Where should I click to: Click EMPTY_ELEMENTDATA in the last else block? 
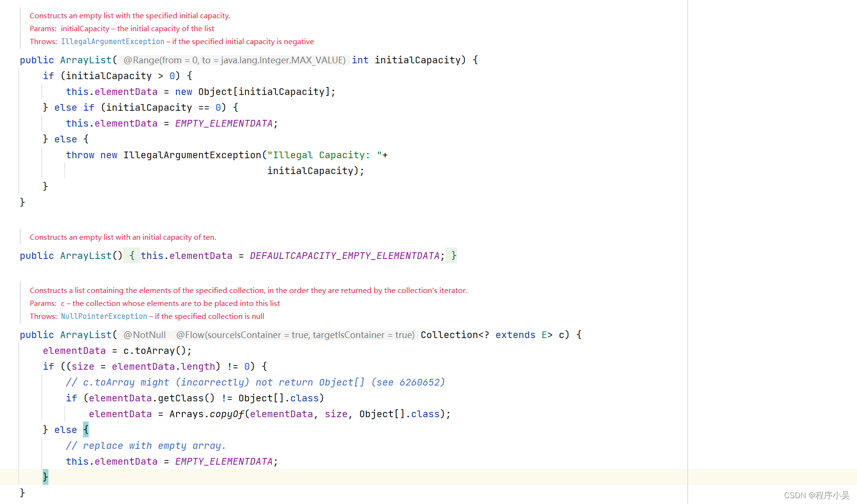coord(224,461)
